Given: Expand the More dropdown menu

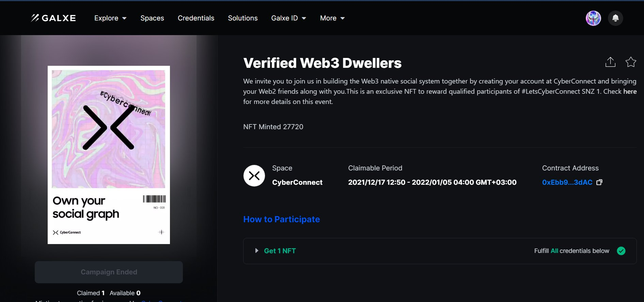Looking at the screenshot, I should pos(332,18).
